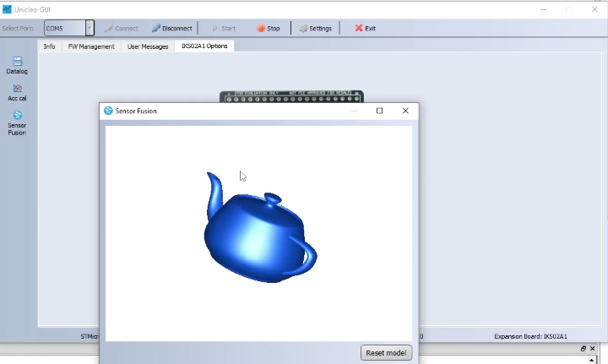This screenshot has width=608, height=364.
Task: Open the Acc cal tool
Action: coord(17,93)
